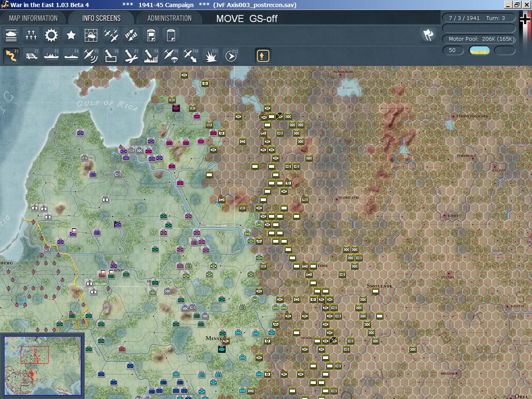Select Bomb Unit mode F6 icon
532x399 pixels.
(x=111, y=56)
